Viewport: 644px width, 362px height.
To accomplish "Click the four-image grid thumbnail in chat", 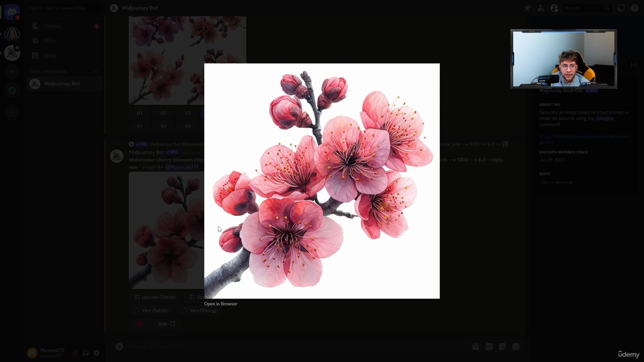I will [187, 60].
